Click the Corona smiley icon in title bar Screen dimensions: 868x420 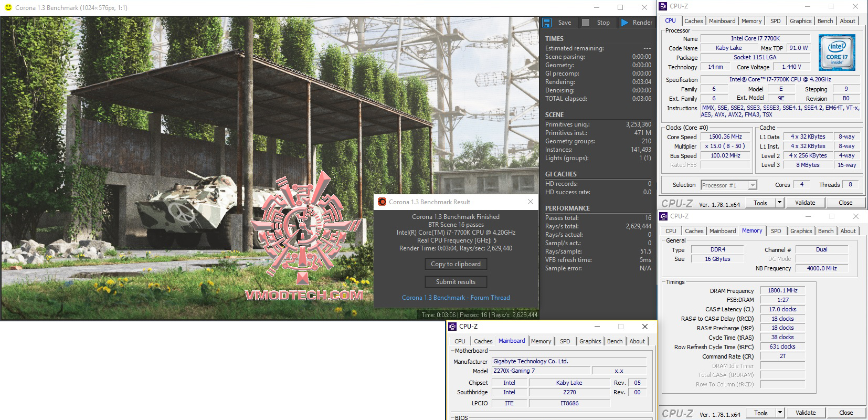(x=8, y=7)
